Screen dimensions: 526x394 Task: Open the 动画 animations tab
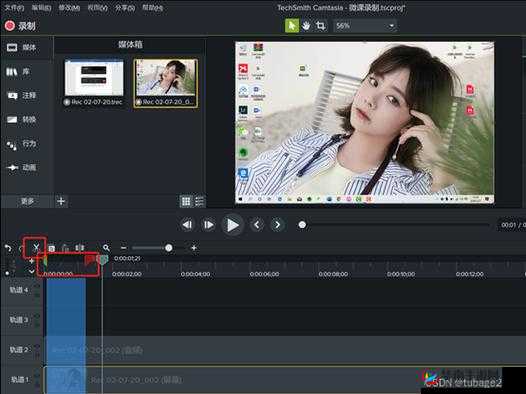21,167
